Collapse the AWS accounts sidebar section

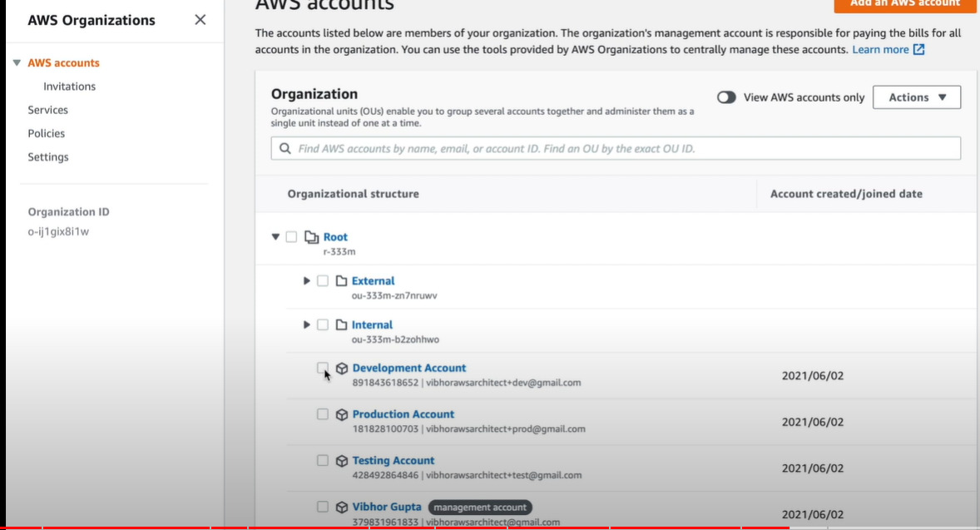coord(17,62)
